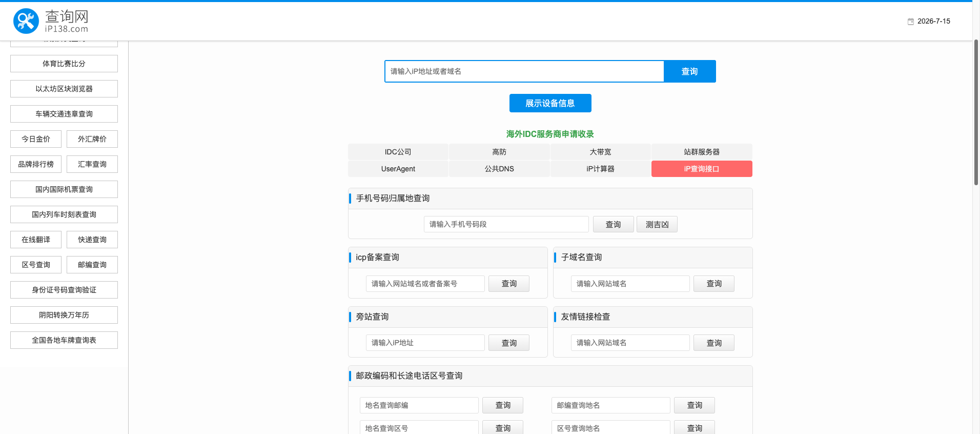Image resolution: width=980 pixels, height=434 pixels.
Task: Open 国内列车时刻表查询 in the sidebar
Action: (x=64, y=214)
